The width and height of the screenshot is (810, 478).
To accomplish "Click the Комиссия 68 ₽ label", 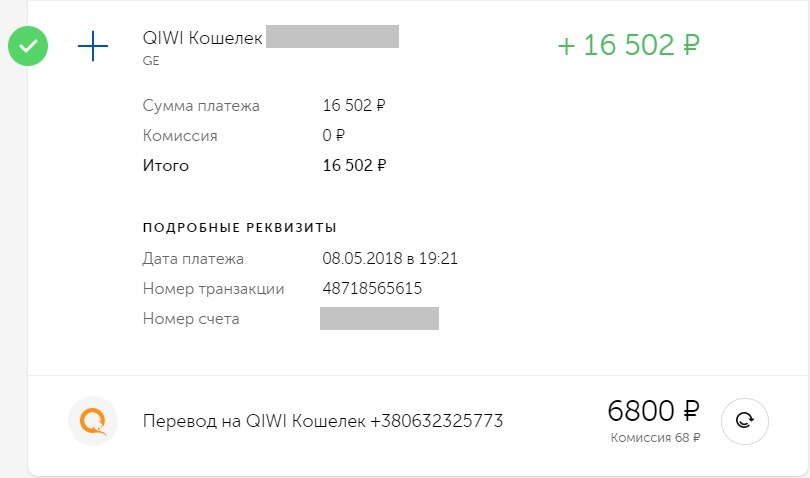I will click(656, 437).
